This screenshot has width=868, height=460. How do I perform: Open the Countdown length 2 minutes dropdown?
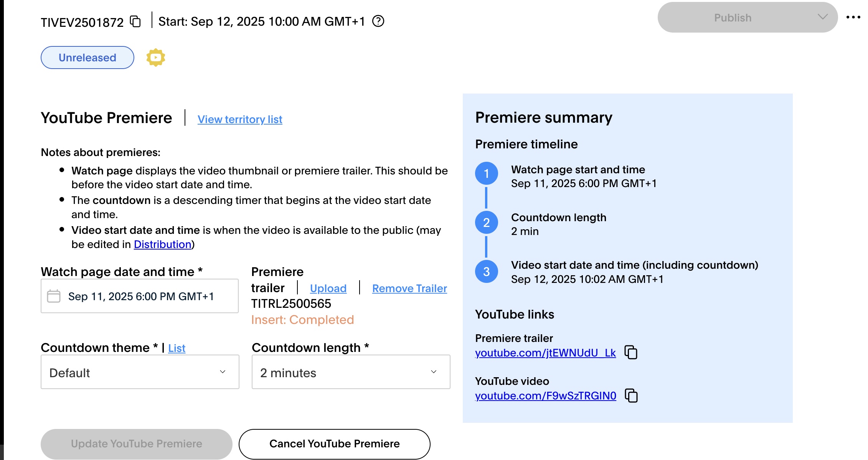[351, 372]
